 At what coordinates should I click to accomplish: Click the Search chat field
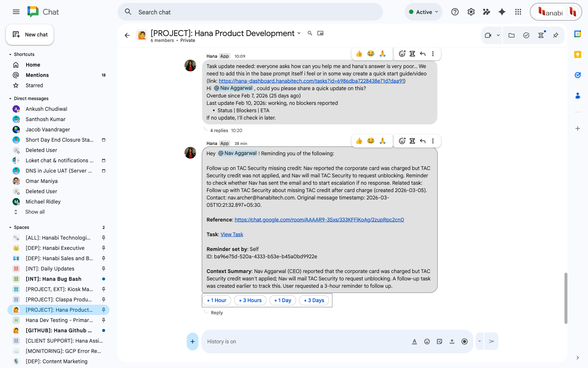[x=250, y=12]
